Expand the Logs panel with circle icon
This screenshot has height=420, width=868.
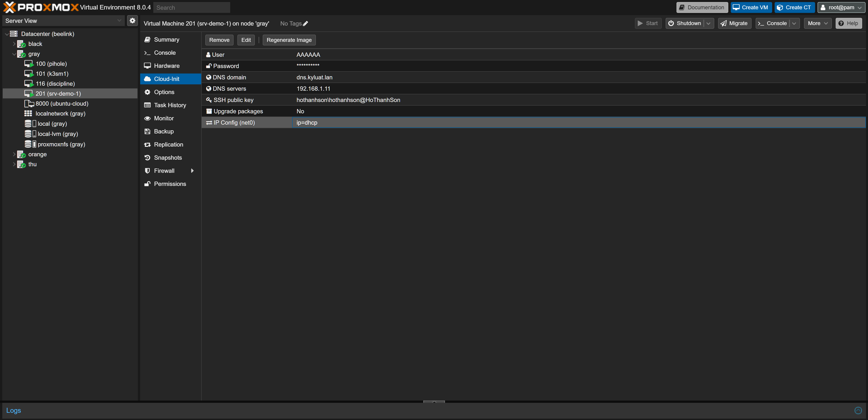(858, 410)
